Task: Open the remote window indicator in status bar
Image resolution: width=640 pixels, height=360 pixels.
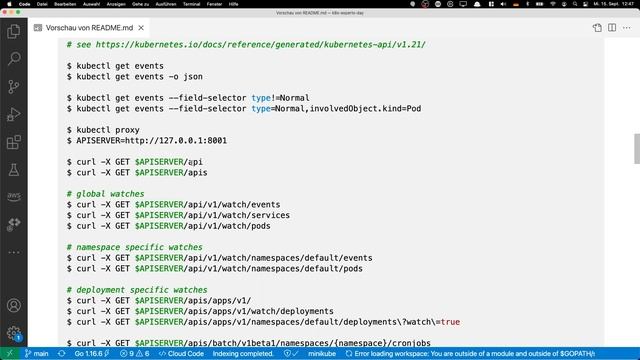Action: click(10, 354)
